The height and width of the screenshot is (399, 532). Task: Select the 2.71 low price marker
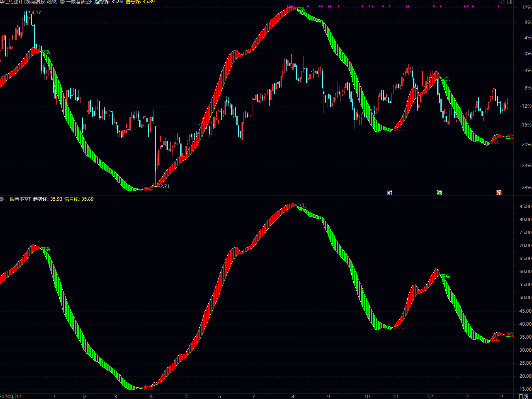(x=165, y=186)
